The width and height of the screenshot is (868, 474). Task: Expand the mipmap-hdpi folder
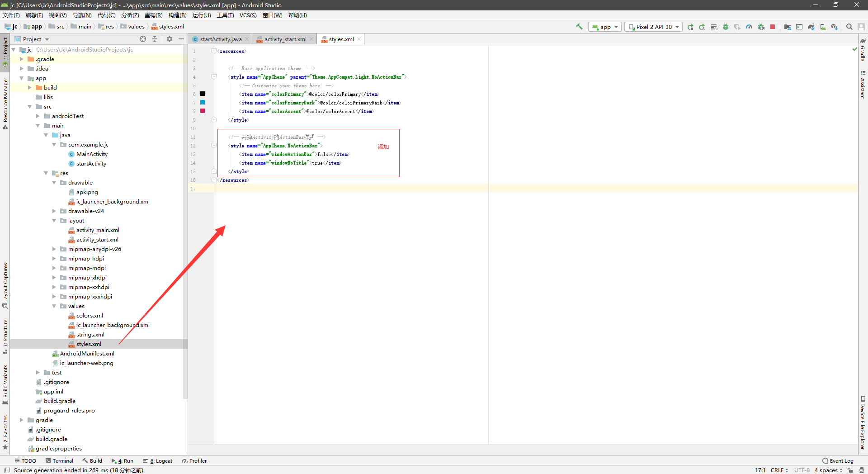click(54, 259)
